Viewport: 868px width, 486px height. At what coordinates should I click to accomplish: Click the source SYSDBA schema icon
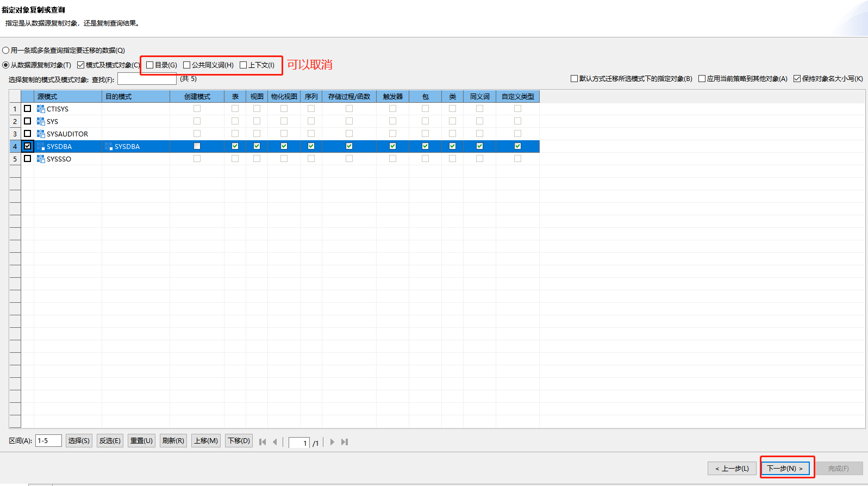tap(41, 146)
